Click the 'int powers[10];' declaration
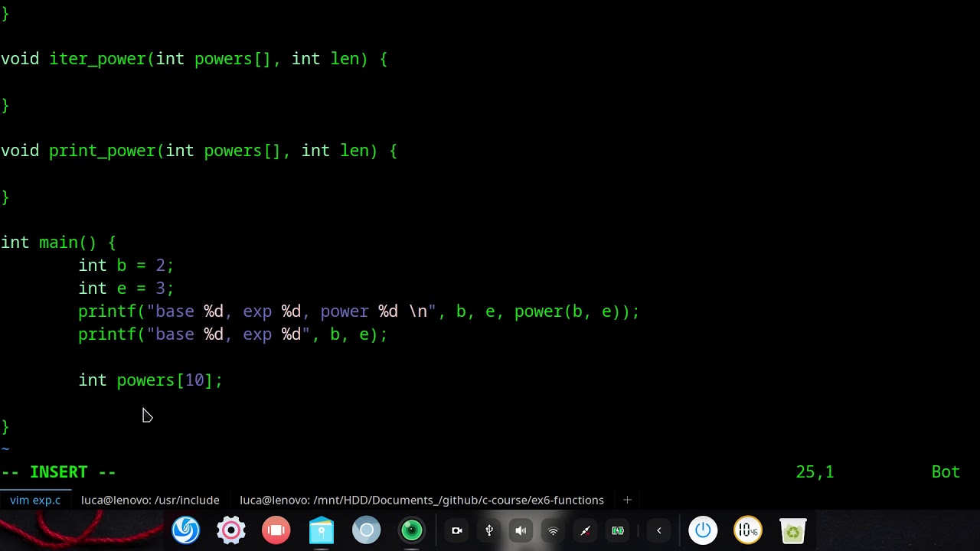The width and height of the screenshot is (980, 551). pyautogui.click(x=150, y=380)
